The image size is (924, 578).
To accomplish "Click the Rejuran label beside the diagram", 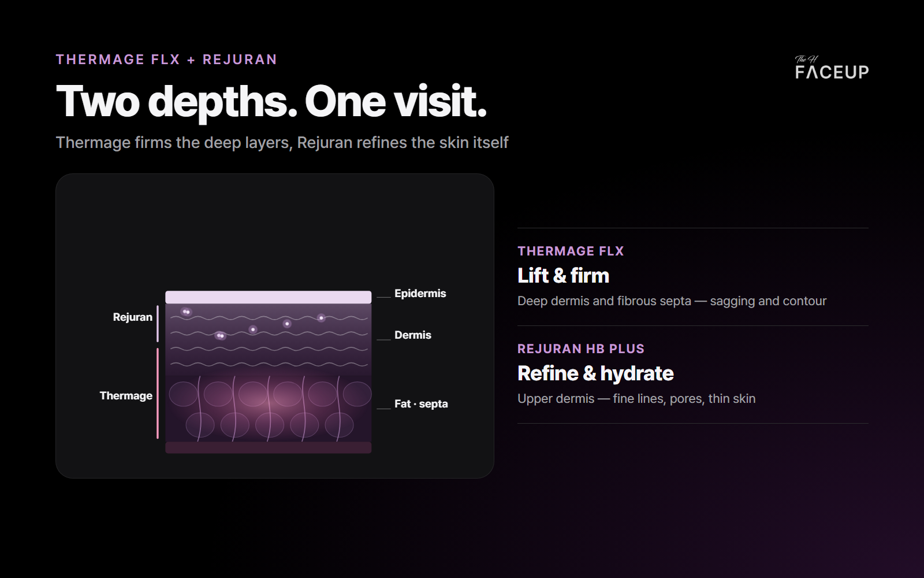I will (133, 317).
